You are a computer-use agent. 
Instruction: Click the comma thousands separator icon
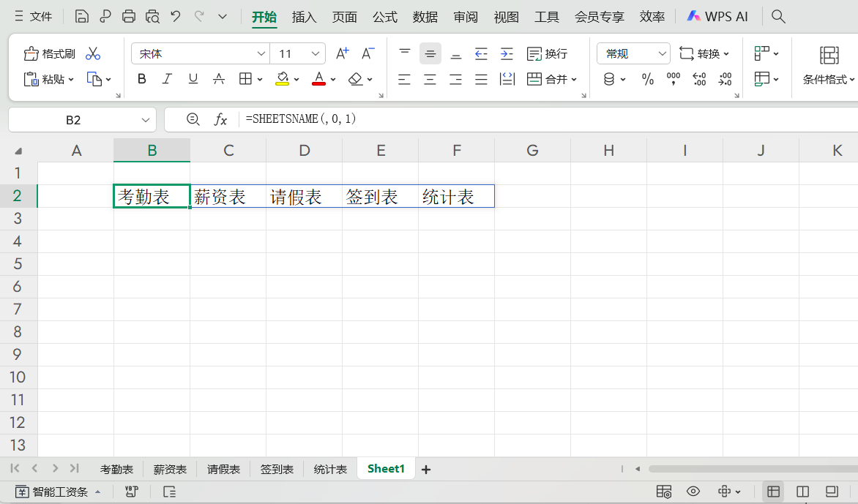click(x=673, y=79)
